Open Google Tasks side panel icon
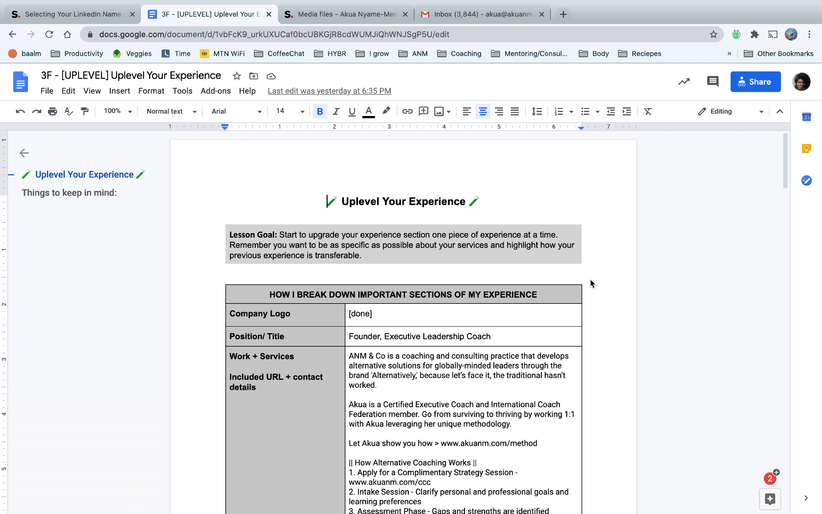 [806, 180]
